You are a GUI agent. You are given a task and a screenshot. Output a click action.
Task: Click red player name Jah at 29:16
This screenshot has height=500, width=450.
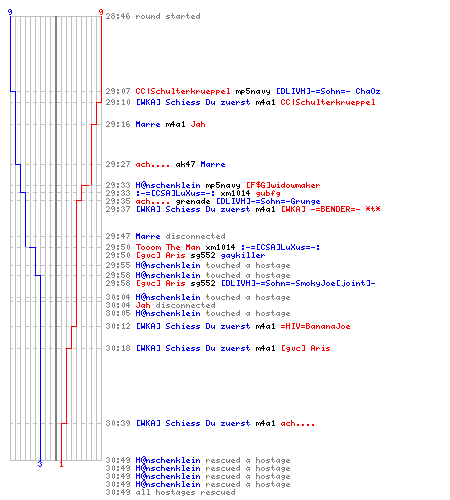[x=198, y=124]
